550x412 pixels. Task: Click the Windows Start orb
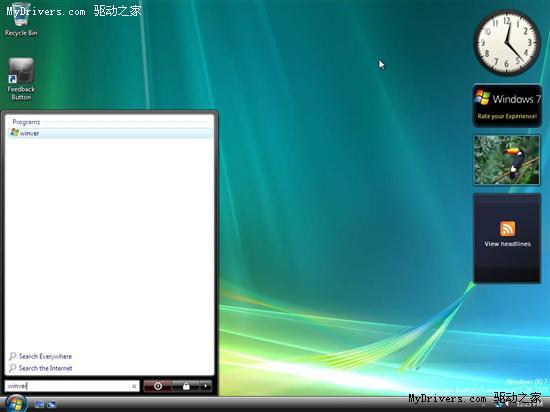(15, 403)
